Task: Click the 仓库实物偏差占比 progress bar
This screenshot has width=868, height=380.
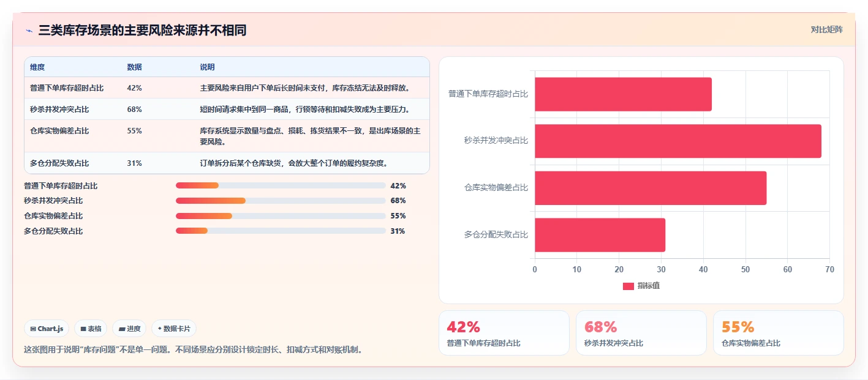Action: click(281, 216)
